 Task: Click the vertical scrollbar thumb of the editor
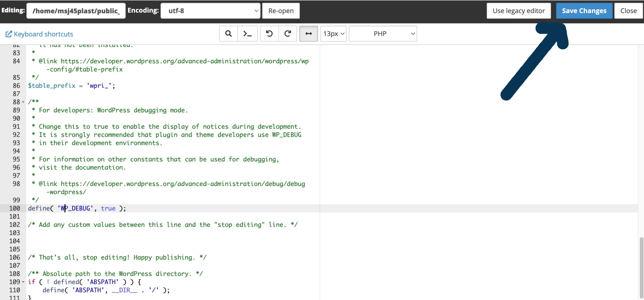641,268
